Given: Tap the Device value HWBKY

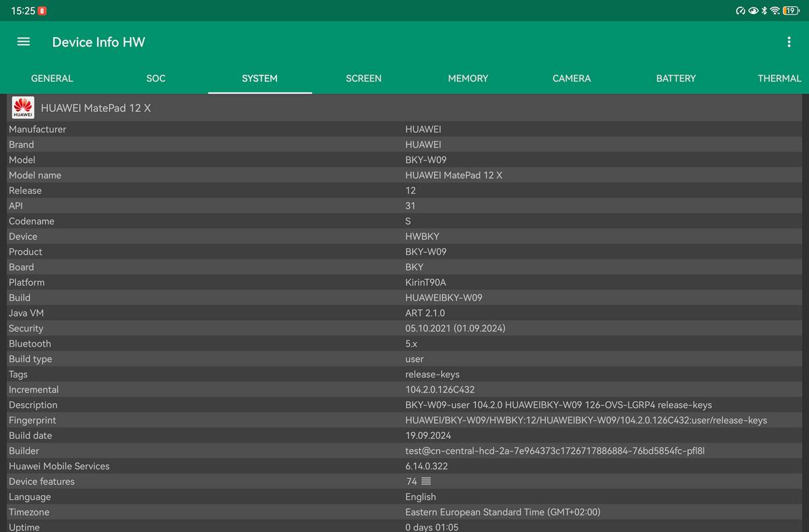Looking at the screenshot, I should pyautogui.click(x=422, y=237).
